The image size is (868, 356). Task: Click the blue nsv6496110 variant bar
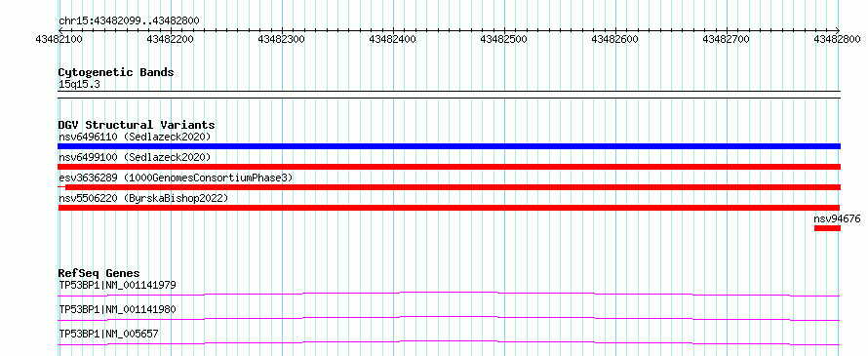point(449,146)
